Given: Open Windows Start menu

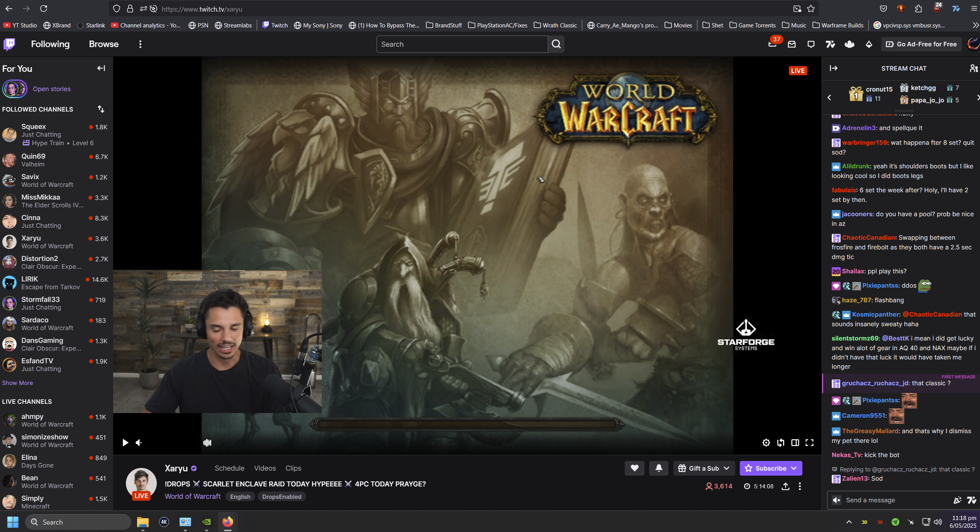Looking at the screenshot, I should pos(13,522).
